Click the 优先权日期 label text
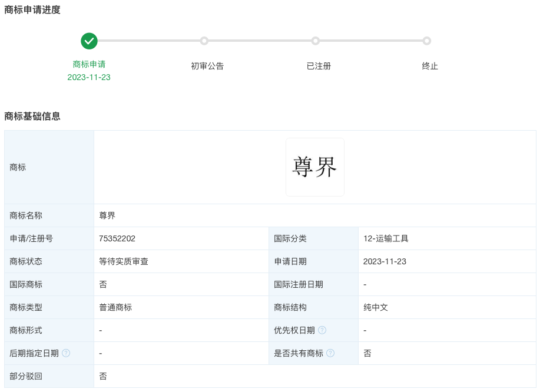 point(294,330)
